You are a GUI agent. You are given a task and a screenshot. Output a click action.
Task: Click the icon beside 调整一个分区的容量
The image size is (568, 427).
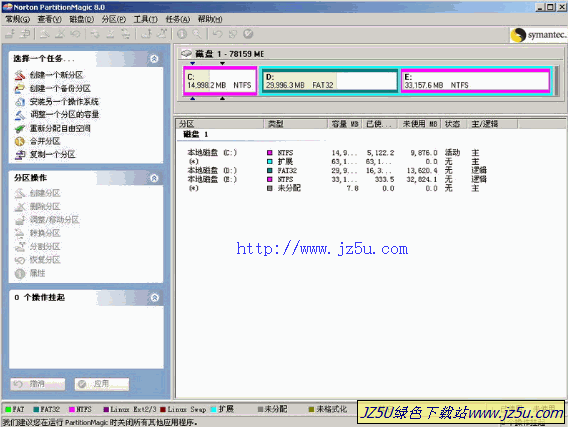20,115
